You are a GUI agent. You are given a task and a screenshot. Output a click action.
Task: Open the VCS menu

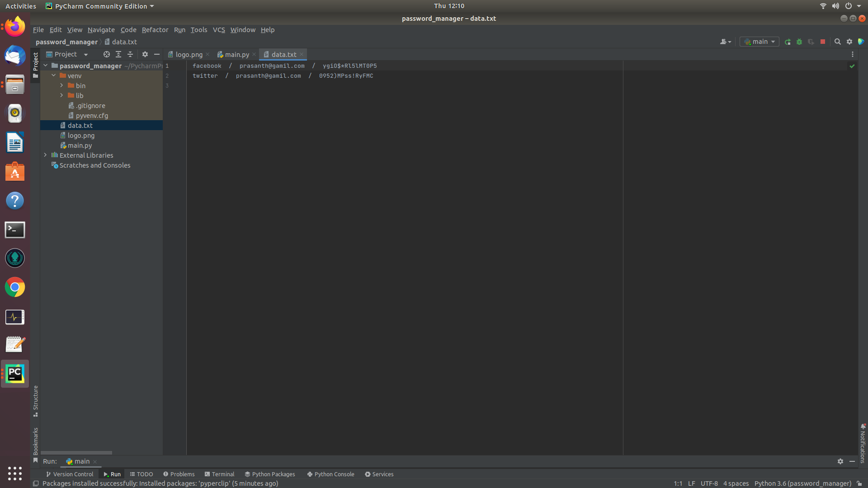coord(219,30)
